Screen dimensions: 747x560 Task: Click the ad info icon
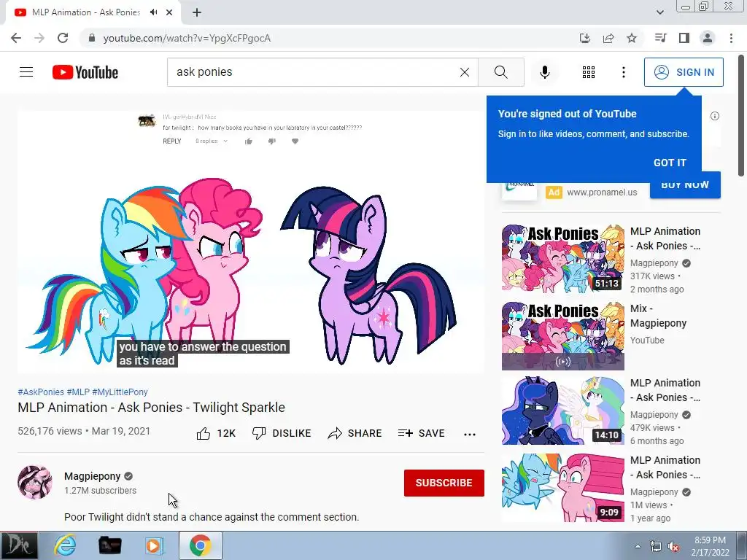click(714, 116)
